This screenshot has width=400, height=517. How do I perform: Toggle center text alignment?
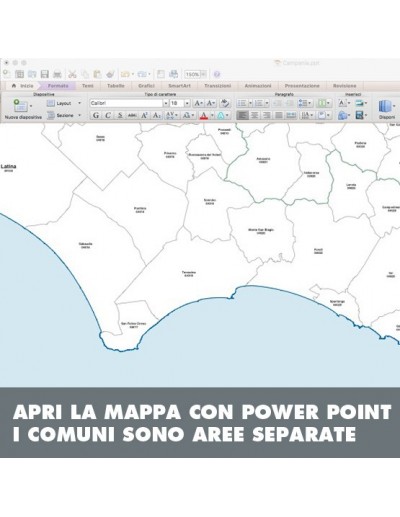(255, 115)
